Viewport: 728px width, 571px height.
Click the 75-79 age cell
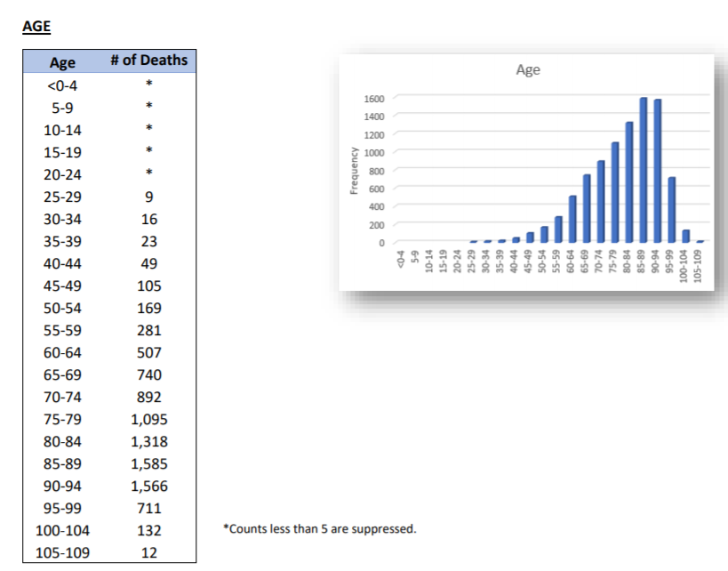coord(62,420)
